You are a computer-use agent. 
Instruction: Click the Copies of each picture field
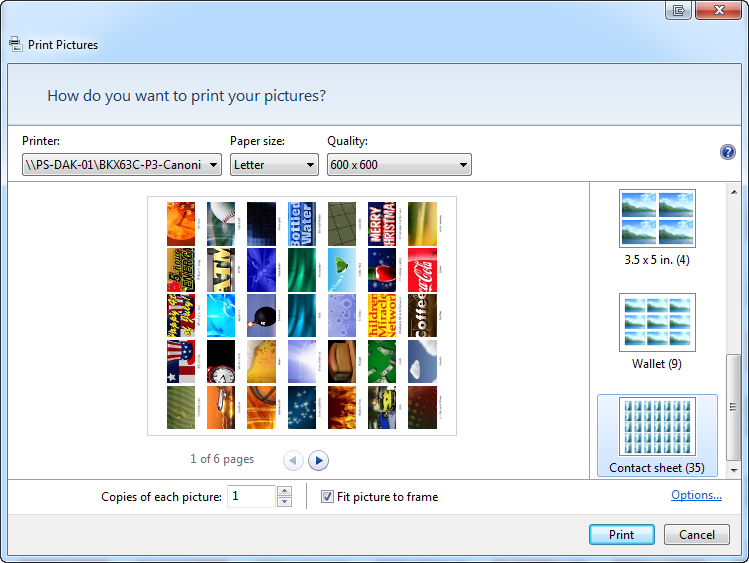click(x=250, y=497)
